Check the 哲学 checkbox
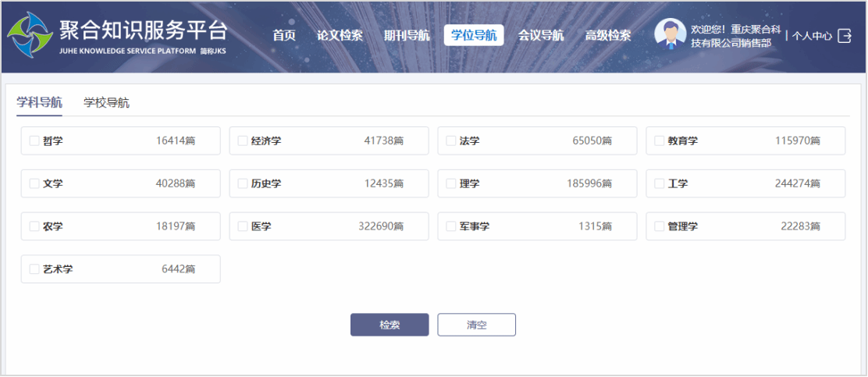 click(34, 141)
